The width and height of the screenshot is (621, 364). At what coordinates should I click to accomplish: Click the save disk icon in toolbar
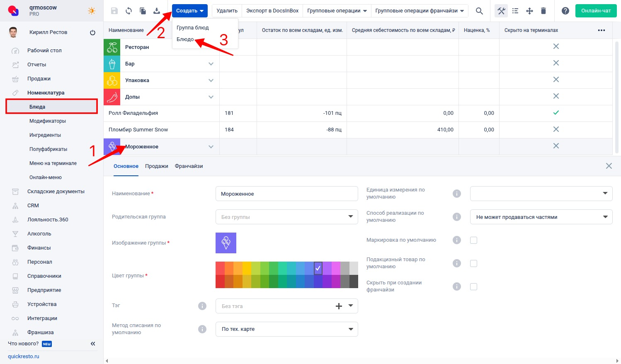(x=114, y=11)
